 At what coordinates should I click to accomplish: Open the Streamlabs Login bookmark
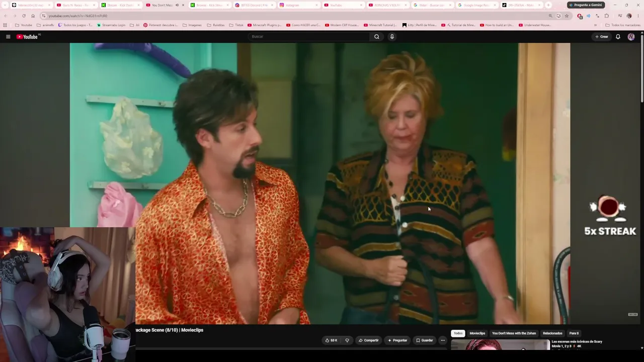pos(111,25)
